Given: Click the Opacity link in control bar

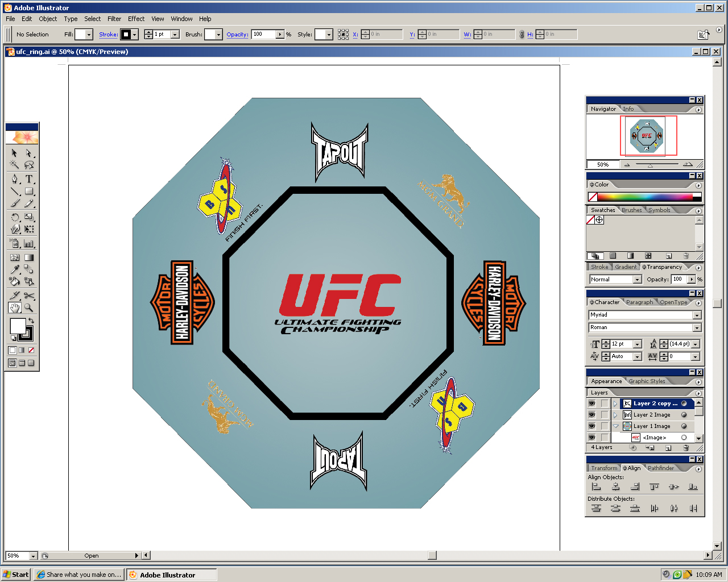Looking at the screenshot, I should coord(237,35).
